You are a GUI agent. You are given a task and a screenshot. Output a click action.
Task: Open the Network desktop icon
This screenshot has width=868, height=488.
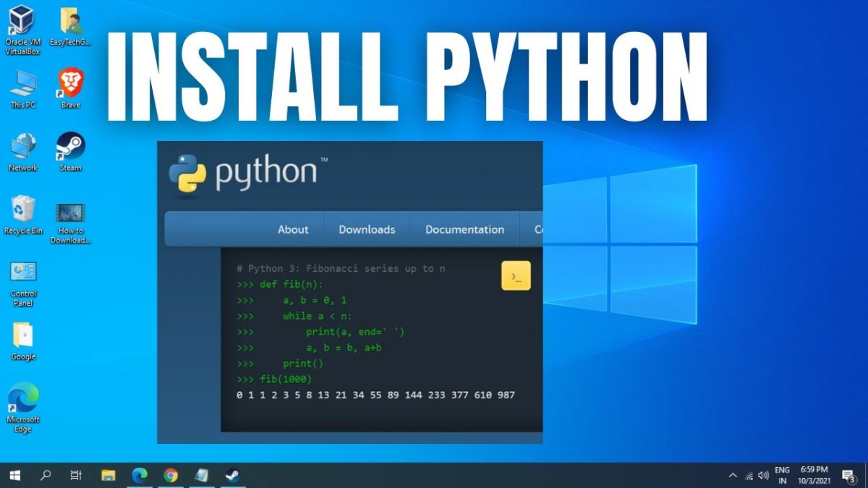[23, 147]
